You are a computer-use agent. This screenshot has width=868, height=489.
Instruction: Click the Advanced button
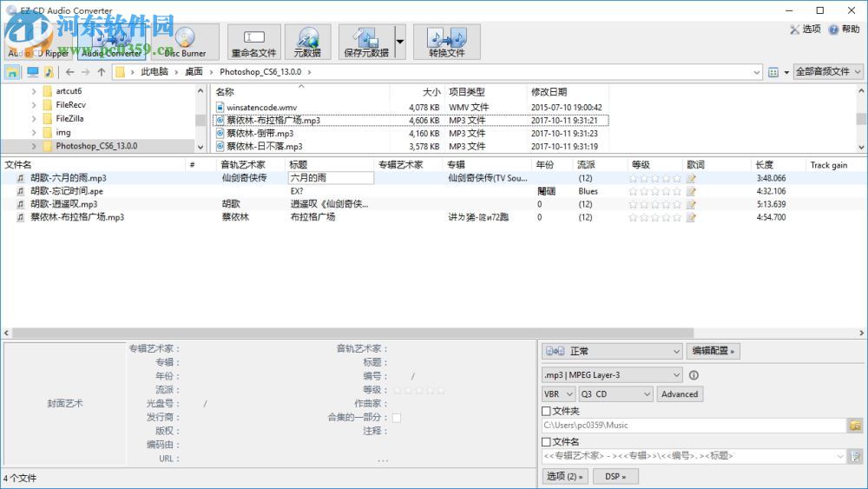coord(680,394)
